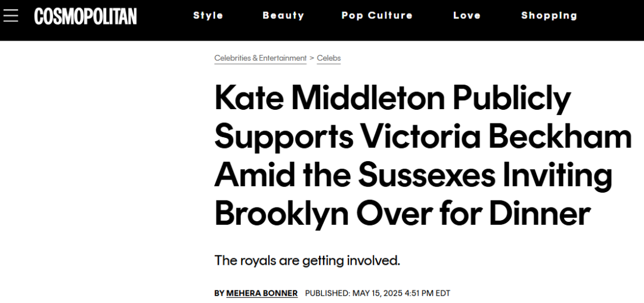Screen dimensions: 644x303
Task: Open the Celebs breadcrumb link
Action: [329, 58]
